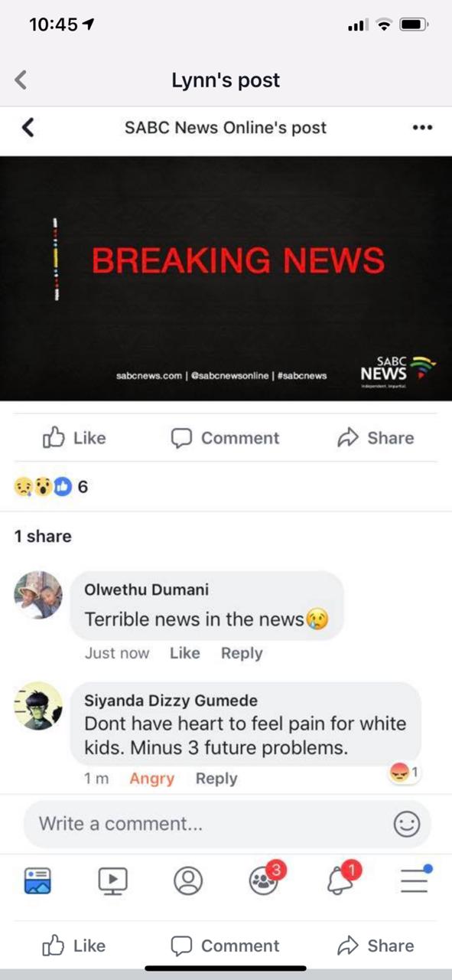Open the Notifications bell tab
Image resolution: width=452 pixels, height=980 pixels.
coord(343,878)
